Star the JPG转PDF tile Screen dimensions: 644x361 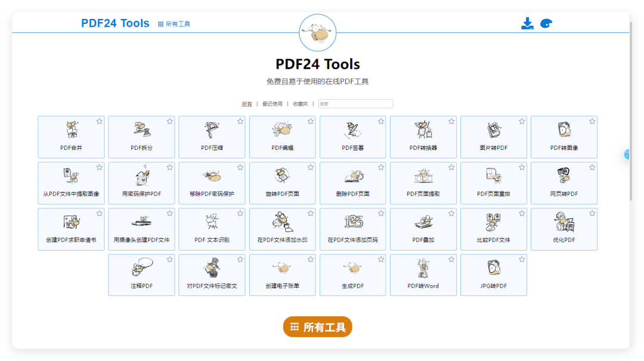point(522,260)
